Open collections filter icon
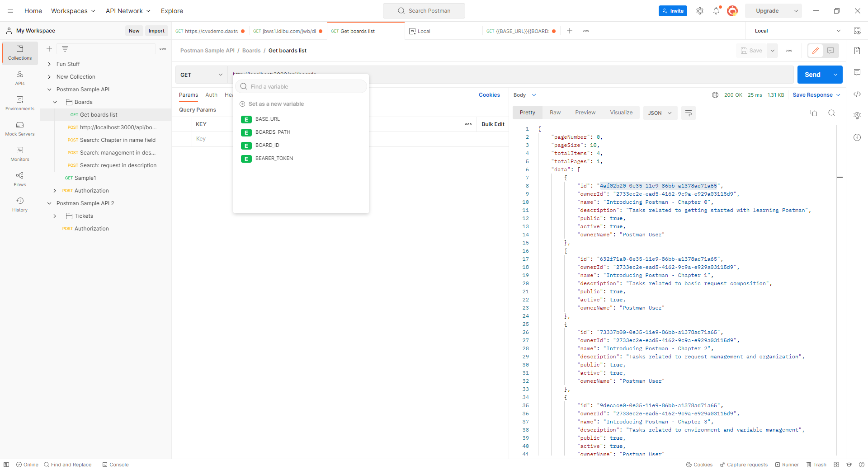 (x=65, y=49)
